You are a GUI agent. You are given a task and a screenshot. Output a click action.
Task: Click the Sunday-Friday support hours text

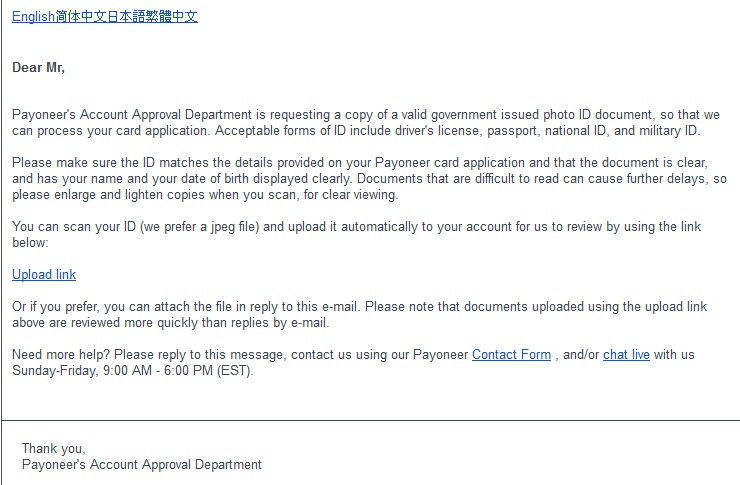click(x=133, y=371)
